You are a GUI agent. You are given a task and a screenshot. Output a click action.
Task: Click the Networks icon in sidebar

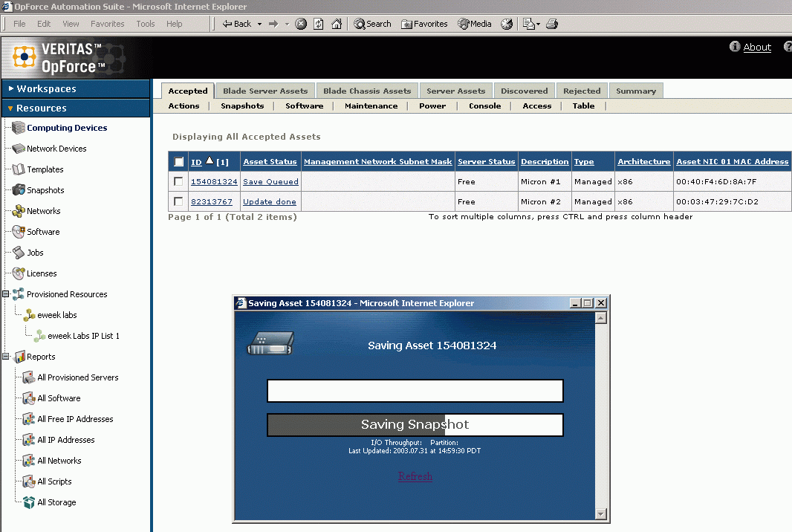[19, 211]
